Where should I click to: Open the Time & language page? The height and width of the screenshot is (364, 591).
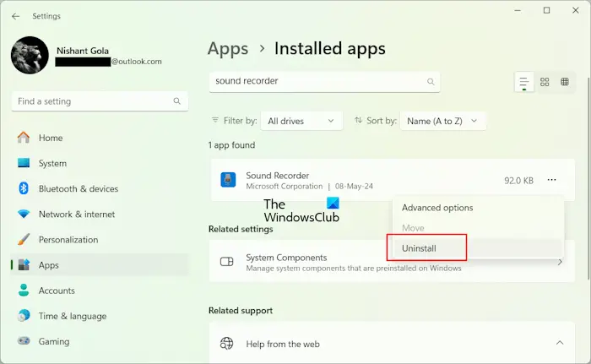pos(100,316)
